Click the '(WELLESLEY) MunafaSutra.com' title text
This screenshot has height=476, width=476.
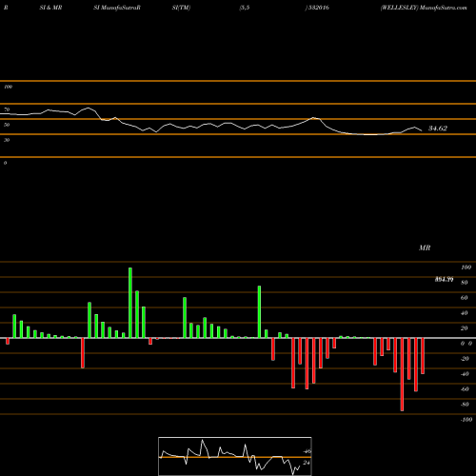point(424,8)
